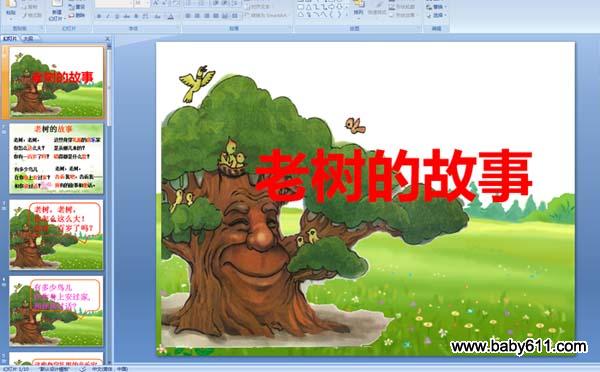Click the Replace icon in Editing group
The width and height of the screenshot is (600, 372).
pos(437,7)
